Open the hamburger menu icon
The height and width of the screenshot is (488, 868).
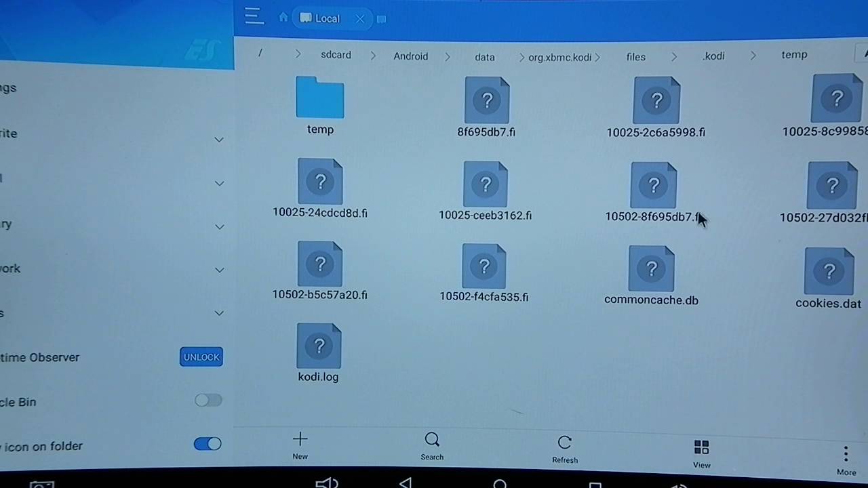click(x=254, y=16)
